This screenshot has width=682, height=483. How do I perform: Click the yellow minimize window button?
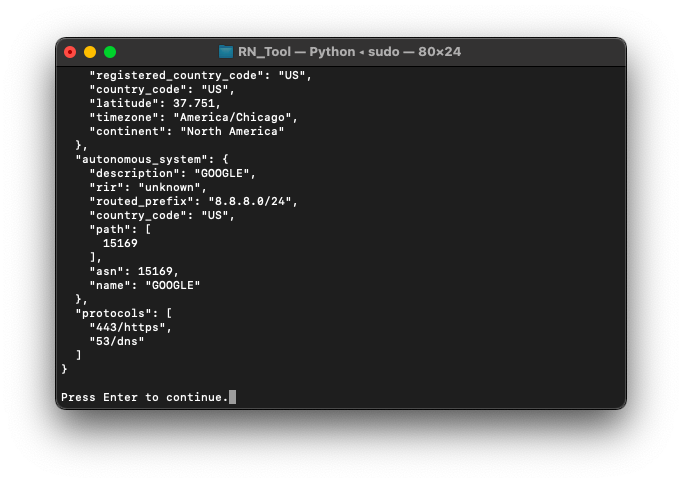(x=90, y=52)
